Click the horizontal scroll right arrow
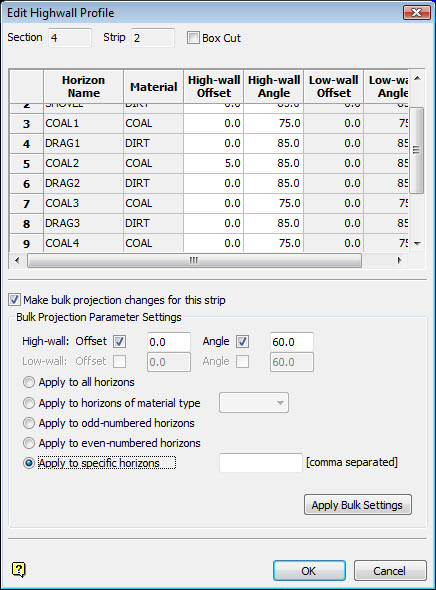 (x=400, y=260)
